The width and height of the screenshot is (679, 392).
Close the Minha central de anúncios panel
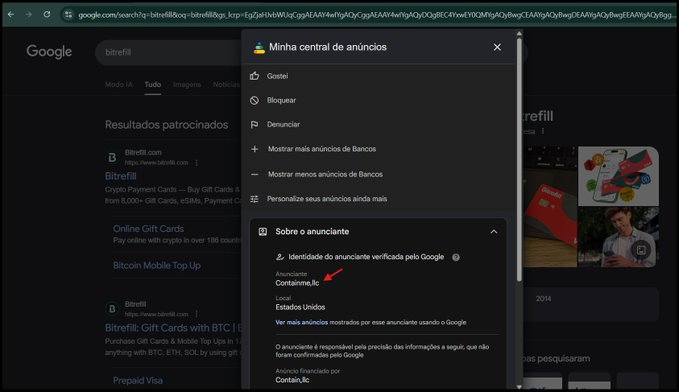497,47
